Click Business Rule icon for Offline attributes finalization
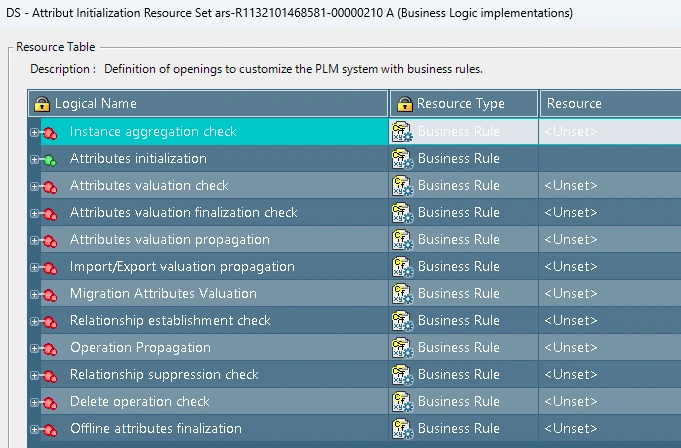This screenshot has width=681, height=448. tap(403, 428)
